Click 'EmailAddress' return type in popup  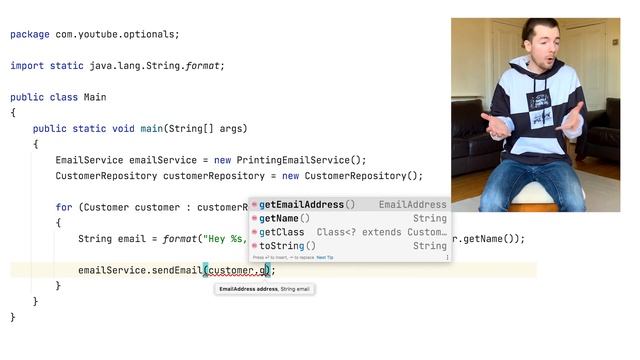point(413,204)
